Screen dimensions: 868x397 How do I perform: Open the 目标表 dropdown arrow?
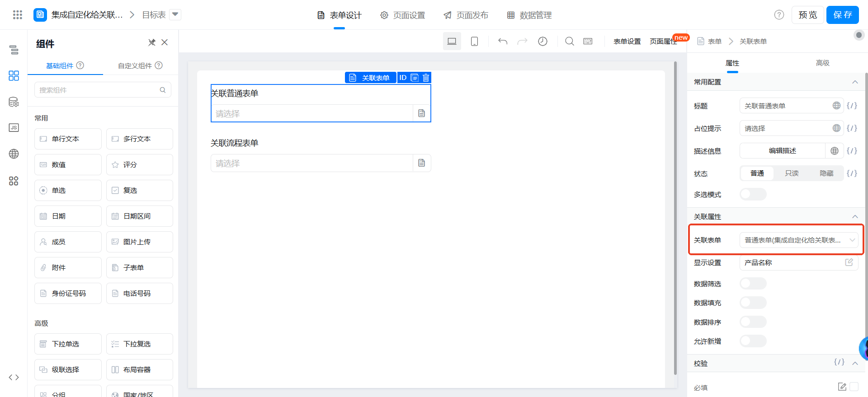[175, 14]
